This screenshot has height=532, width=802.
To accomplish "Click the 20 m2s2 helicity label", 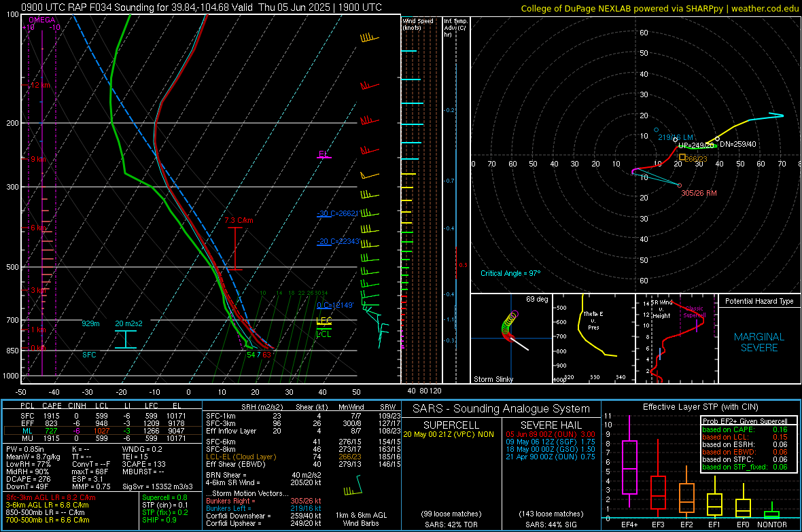I will click(129, 324).
